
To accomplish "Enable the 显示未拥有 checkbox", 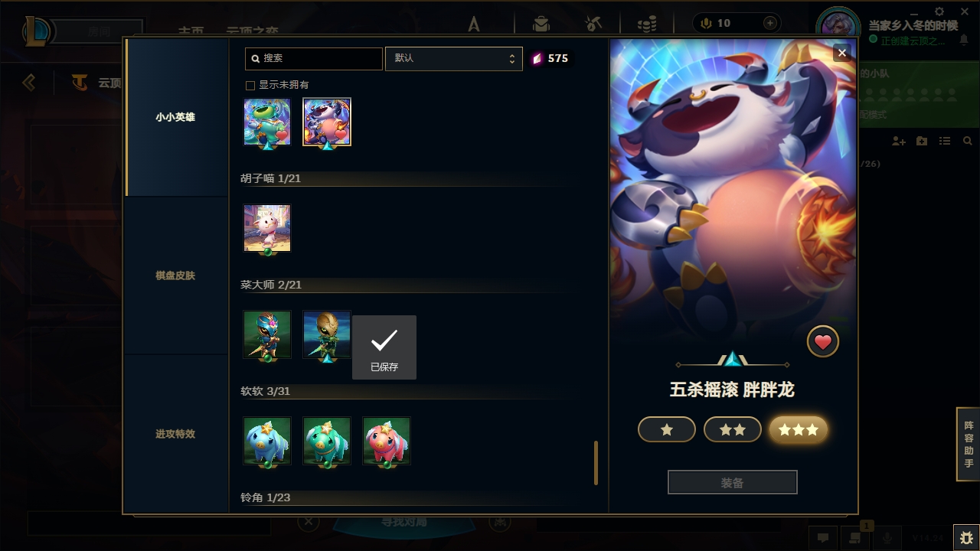I will (250, 85).
